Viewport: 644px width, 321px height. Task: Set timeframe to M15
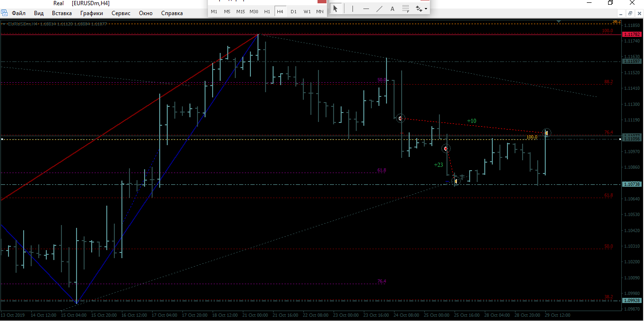click(240, 11)
